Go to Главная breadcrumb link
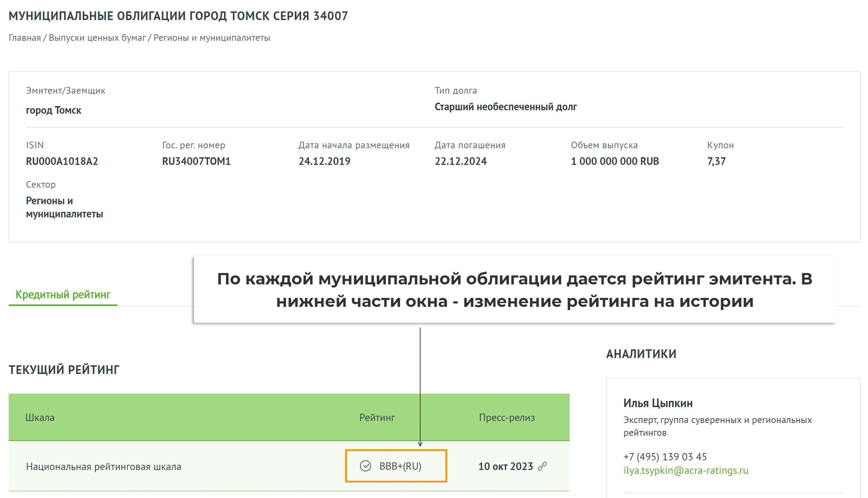The width and height of the screenshot is (868, 498). click(x=25, y=38)
